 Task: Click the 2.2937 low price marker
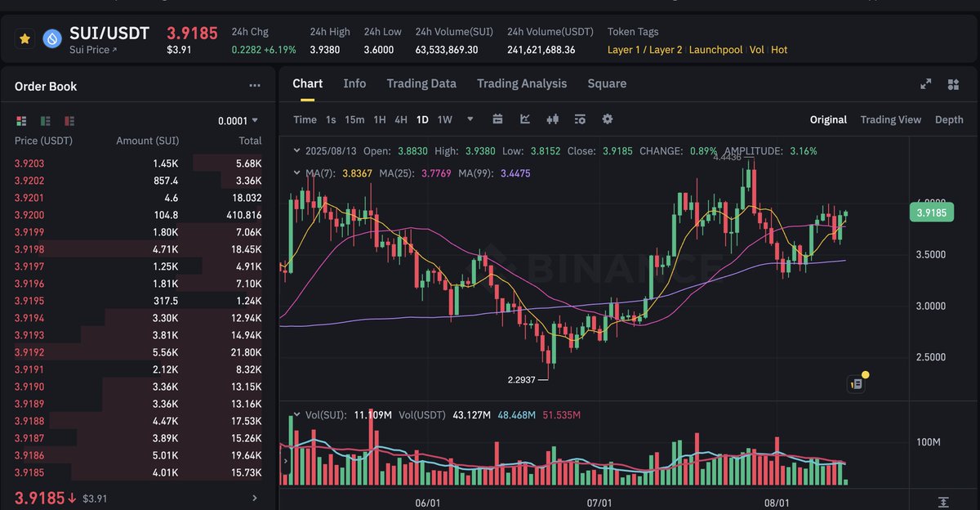click(523, 380)
